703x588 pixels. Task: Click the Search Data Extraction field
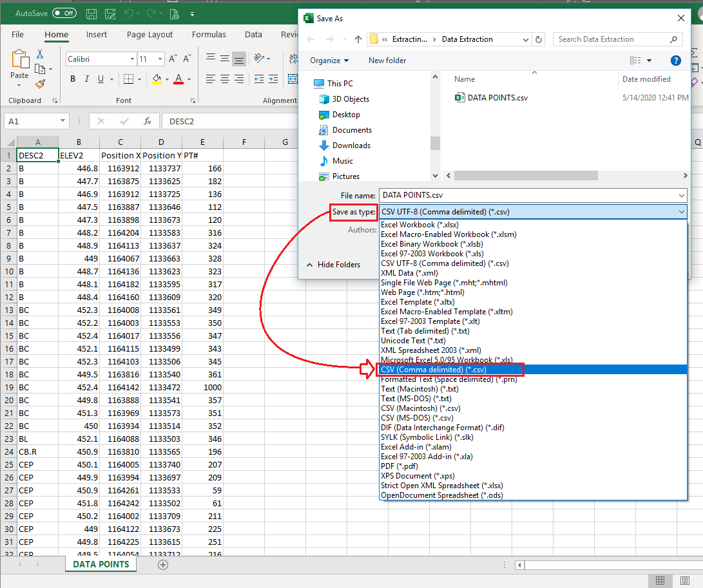point(612,39)
